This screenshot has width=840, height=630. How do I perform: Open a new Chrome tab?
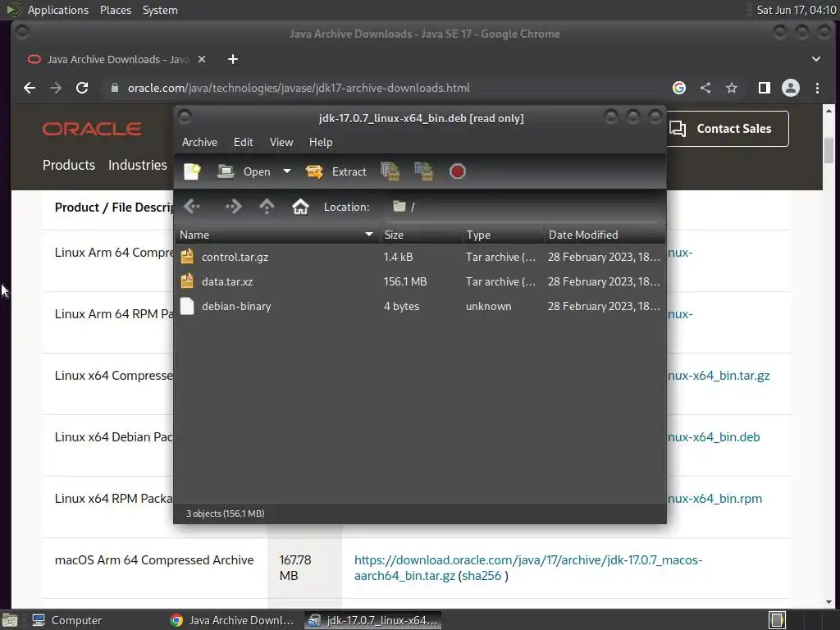(x=232, y=59)
